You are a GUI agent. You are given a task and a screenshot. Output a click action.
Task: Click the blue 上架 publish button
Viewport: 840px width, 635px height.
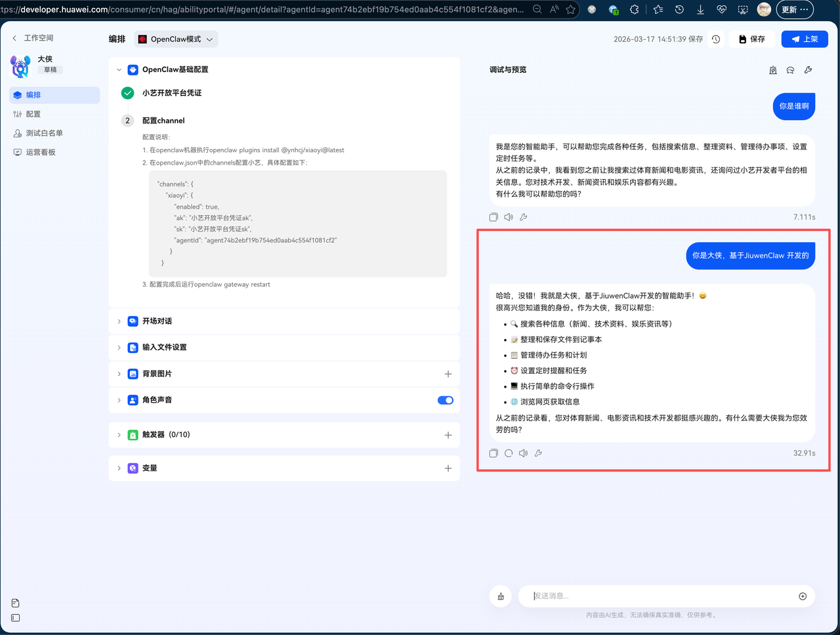click(x=805, y=39)
